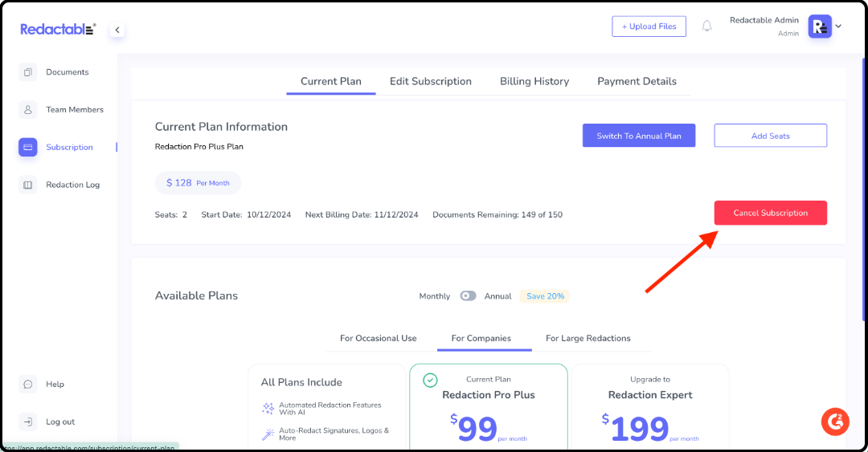Toggle the Monthly/Annual billing switch
Viewport: 868px width, 452px height.
click(468, 296)
